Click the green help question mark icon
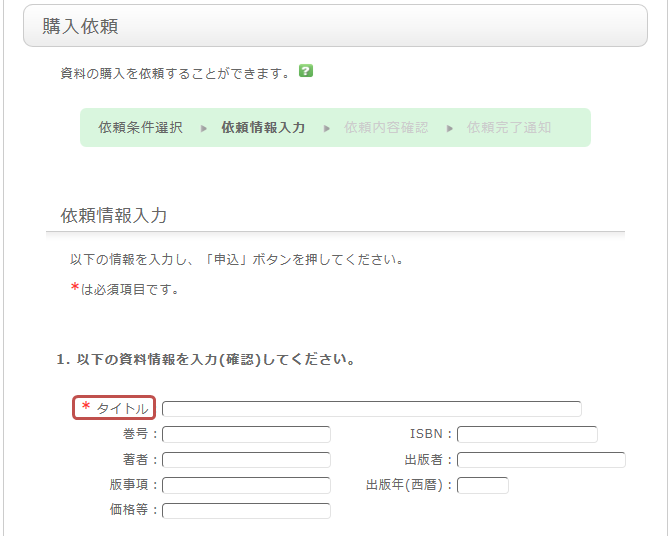Viewport: 670px width, 536px height. (306, 71)
